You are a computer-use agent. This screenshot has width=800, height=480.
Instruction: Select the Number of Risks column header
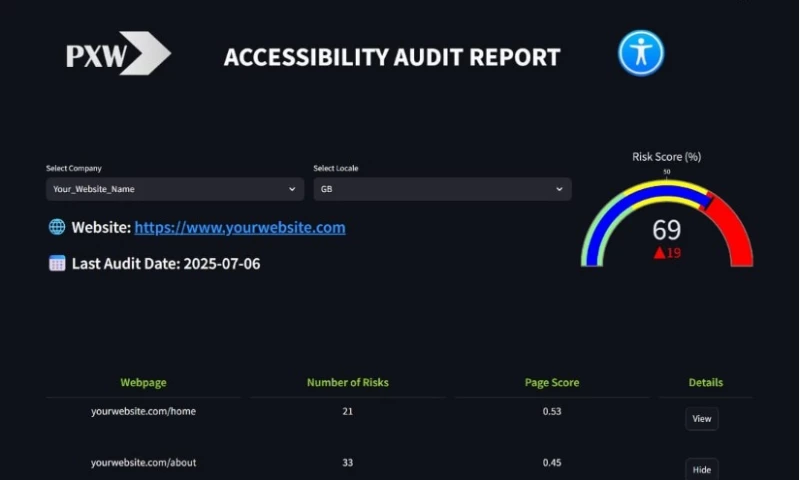tap(347, 383)
